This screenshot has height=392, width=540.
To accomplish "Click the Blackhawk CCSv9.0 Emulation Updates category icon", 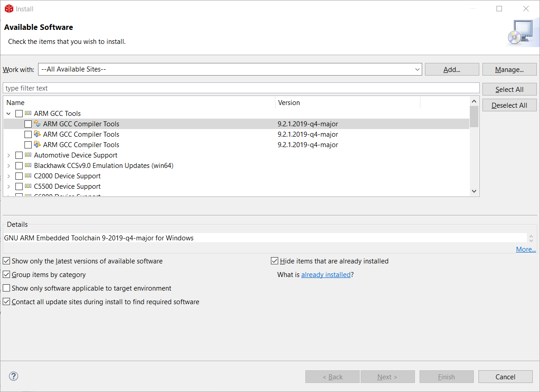I will click(x=28, y=165).
